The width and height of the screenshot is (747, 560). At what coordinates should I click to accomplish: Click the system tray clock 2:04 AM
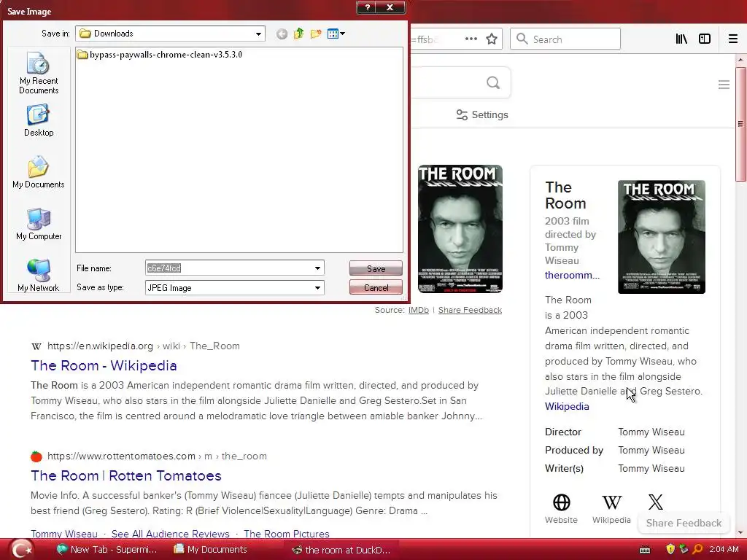[x=724, y=549]
